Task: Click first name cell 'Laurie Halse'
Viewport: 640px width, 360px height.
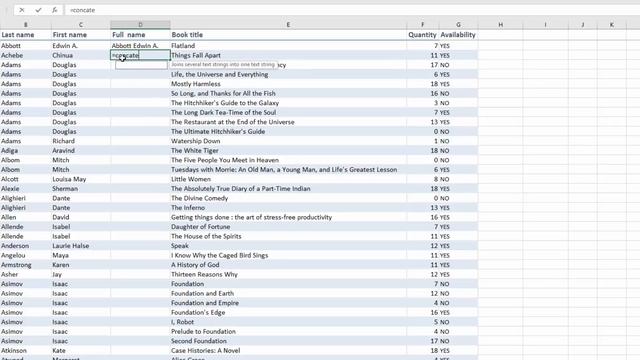Action: 81,246
